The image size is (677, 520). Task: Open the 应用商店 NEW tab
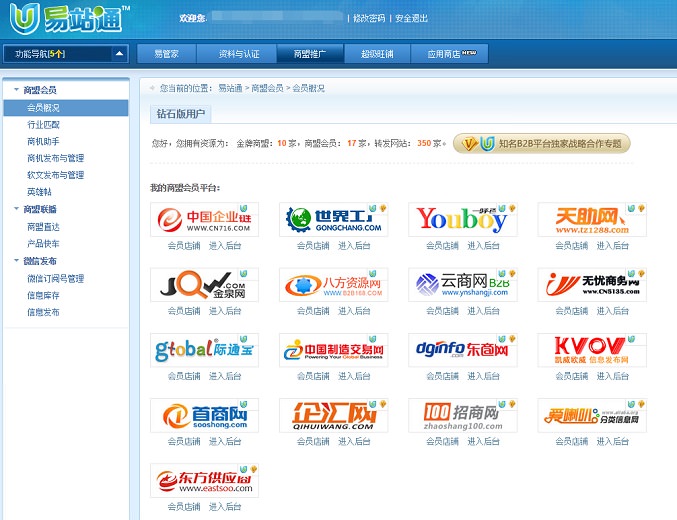pos(449,54)
